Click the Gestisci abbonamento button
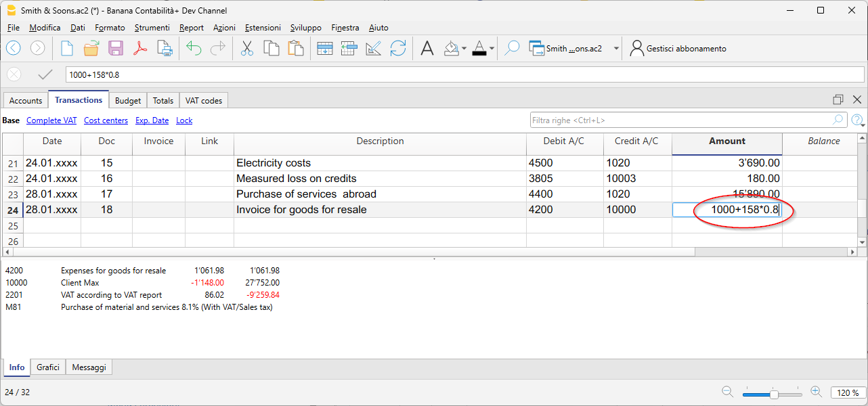Screen dimensions: 868x406 click(678, 49)
